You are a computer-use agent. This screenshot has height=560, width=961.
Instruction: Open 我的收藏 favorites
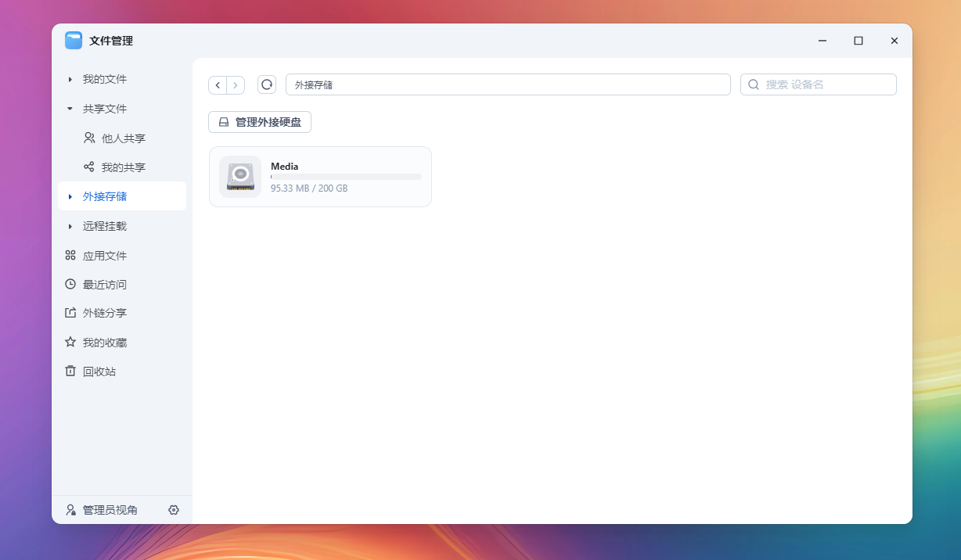(x=104, y=343)
